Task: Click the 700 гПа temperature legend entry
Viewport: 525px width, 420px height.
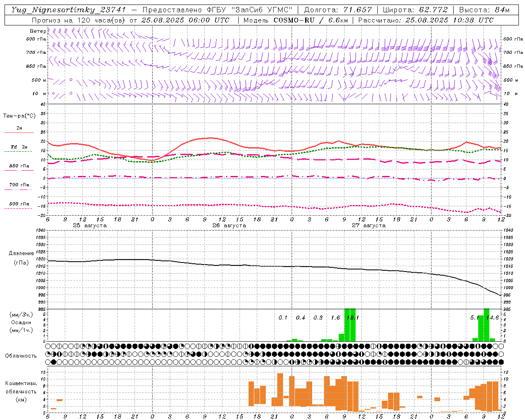Action: 19,185
